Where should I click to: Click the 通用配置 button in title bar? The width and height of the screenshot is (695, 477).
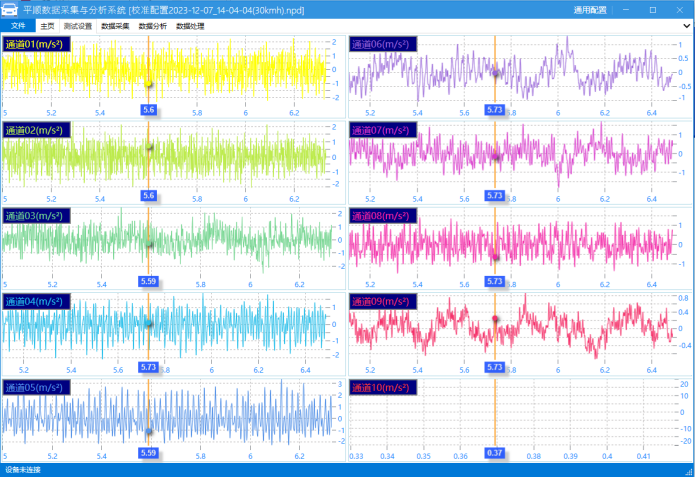[589, 9]
